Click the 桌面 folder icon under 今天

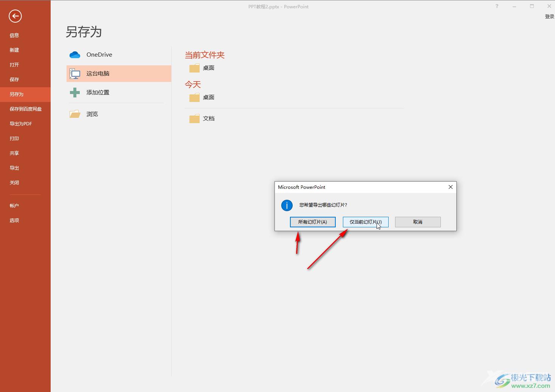point(194,97)
